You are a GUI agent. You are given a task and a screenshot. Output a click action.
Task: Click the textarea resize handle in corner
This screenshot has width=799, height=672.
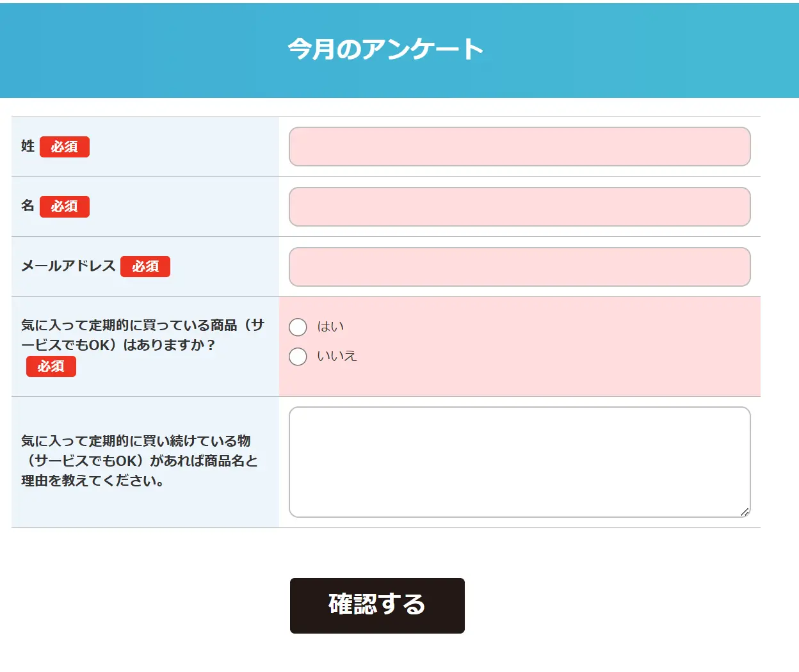745,512
